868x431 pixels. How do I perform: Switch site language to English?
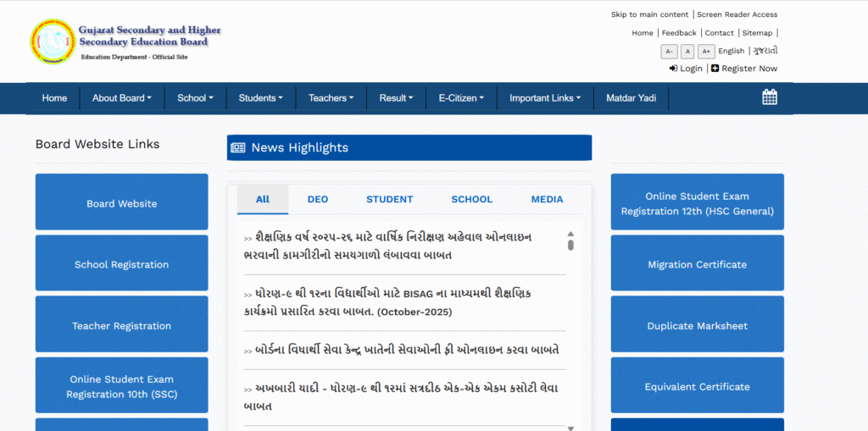[731, 51]
